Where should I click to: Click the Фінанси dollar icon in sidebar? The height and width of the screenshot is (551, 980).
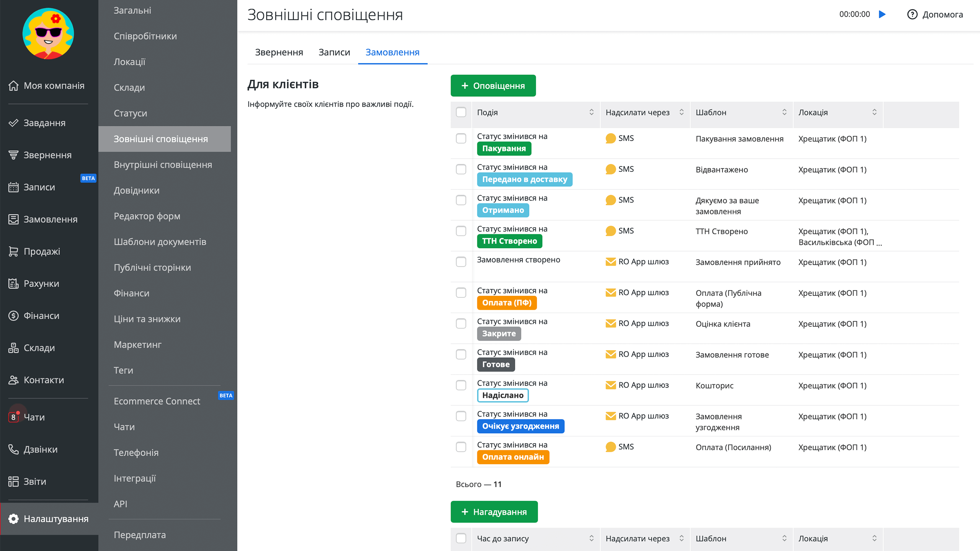(13, 316)
